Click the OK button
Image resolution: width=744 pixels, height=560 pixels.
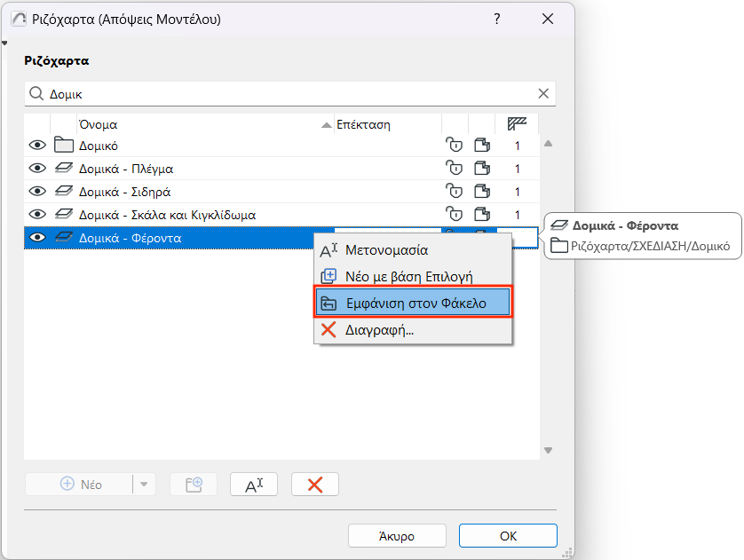pyautogui.click(x=508, y=536)
